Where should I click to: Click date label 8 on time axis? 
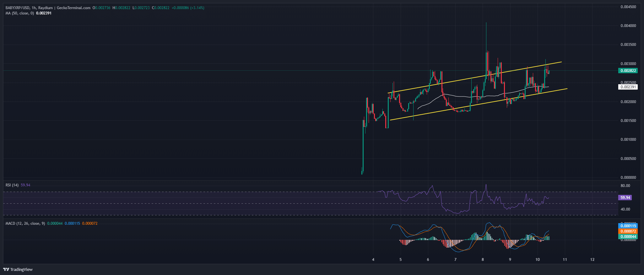483,260
